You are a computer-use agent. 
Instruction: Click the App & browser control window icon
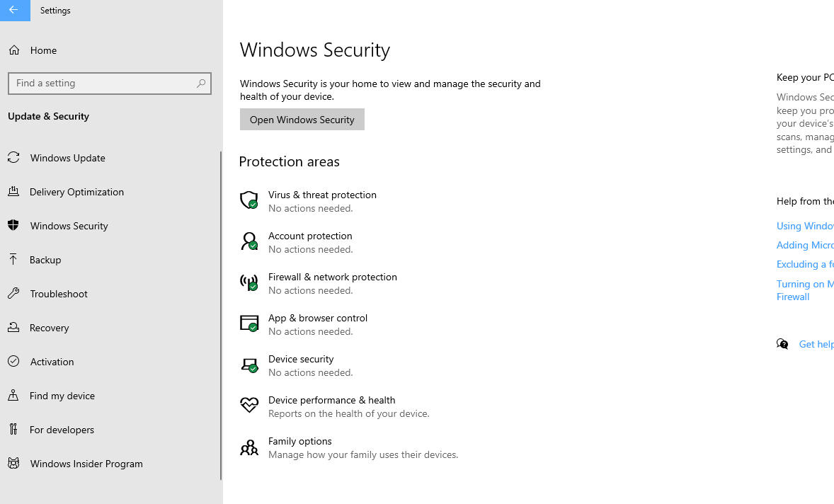coord(249,323)
